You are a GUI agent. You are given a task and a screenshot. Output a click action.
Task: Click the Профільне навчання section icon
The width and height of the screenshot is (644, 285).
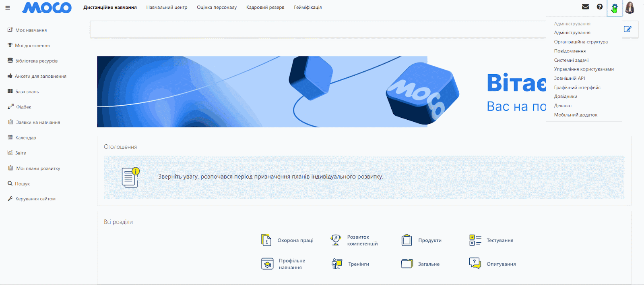click(x=267, y=264)
